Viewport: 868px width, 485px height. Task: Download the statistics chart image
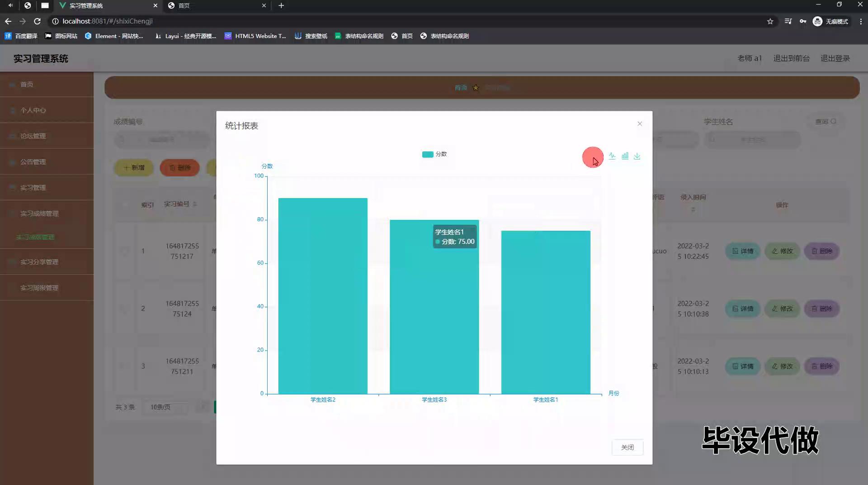click(x=637, y=156)
